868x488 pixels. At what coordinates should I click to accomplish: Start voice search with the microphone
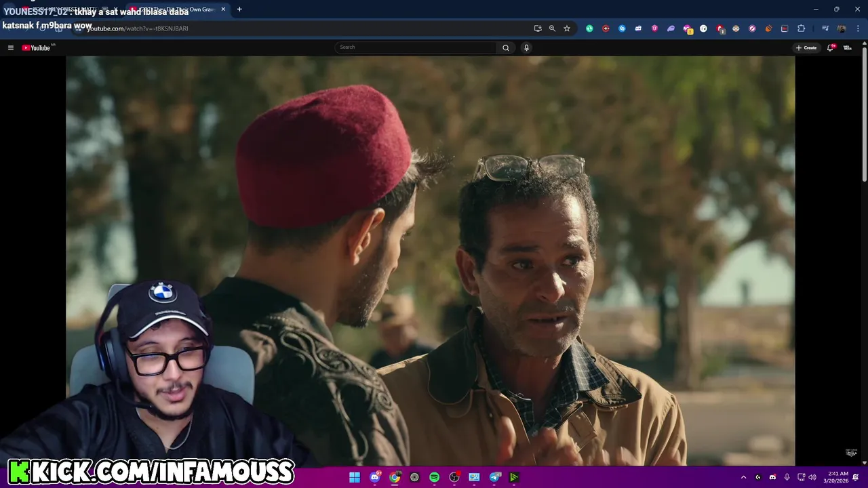[526, 47]
